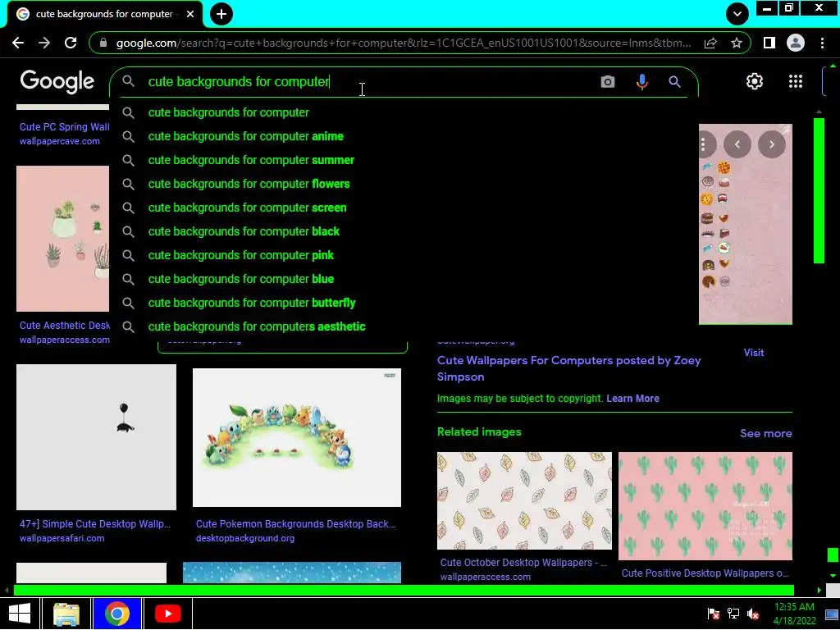Open 'Cute Aesthetic Desk' result link

click(65, 325)
